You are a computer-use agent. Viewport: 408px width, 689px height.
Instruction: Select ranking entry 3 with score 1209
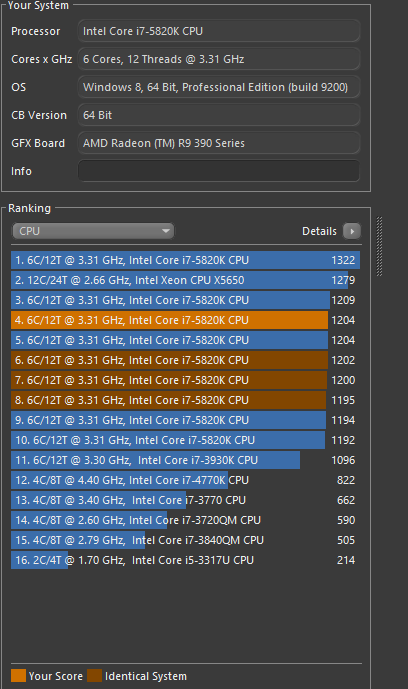coord(185,300)
